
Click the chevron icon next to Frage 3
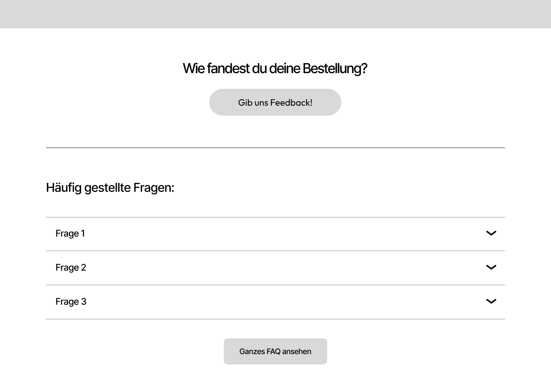[x=491, y=301]
